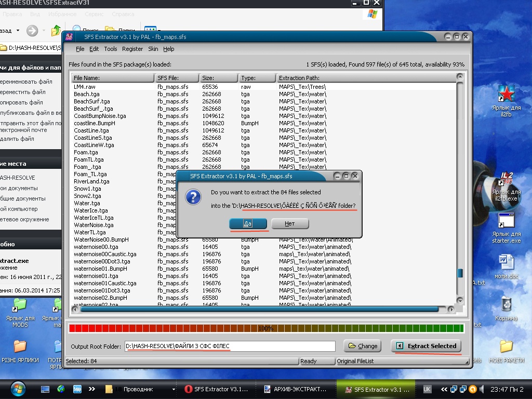
Task: Click the question mark icon in dialog
Action: 193,197
